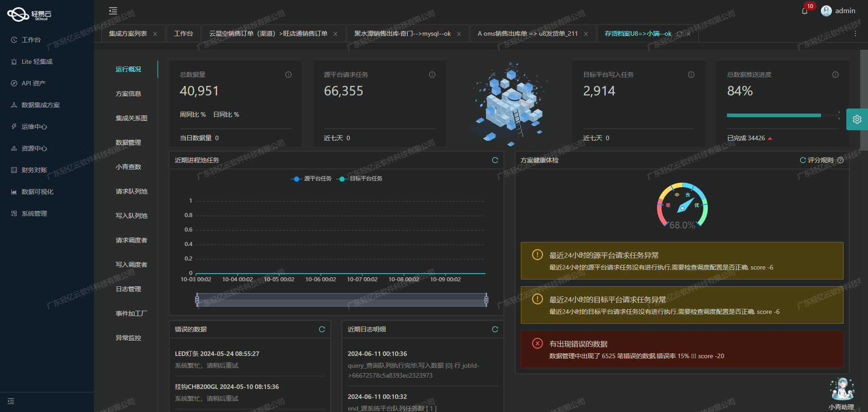Collapse sidebar with bottom-left fold icon
This screenshot has width=868, height=412.
[11, 401]
